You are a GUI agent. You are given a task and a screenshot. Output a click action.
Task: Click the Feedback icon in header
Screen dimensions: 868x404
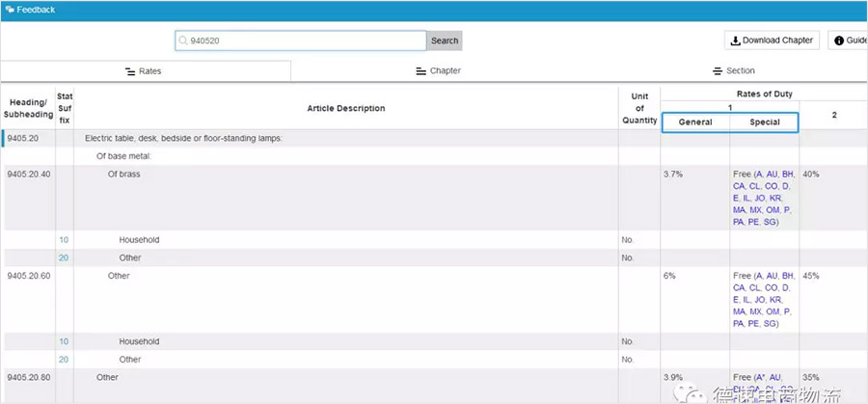(x=9, y=10)
